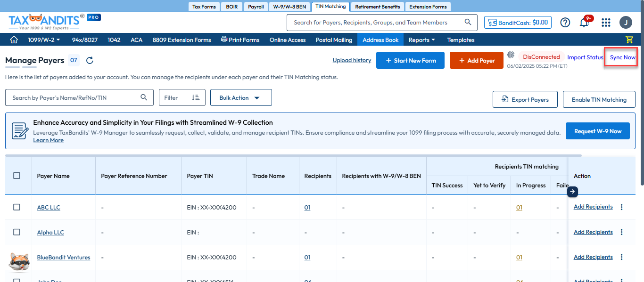Open the help question mark icon
Screen dimensions: 644x282
click(x=565, y=22)
